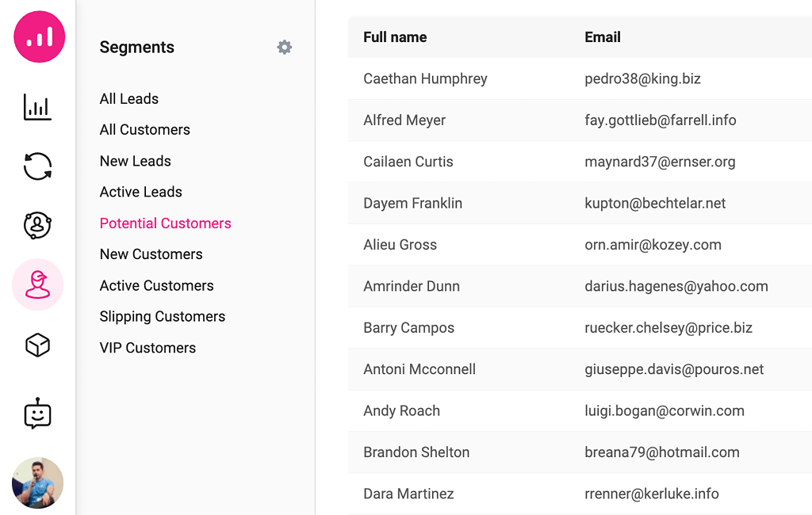Open the New Leads segment

coord(136,161)
